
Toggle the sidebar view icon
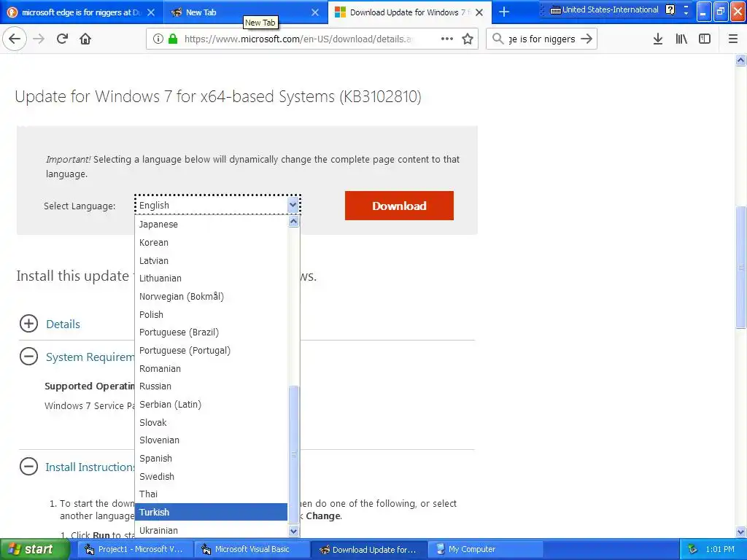705,39
